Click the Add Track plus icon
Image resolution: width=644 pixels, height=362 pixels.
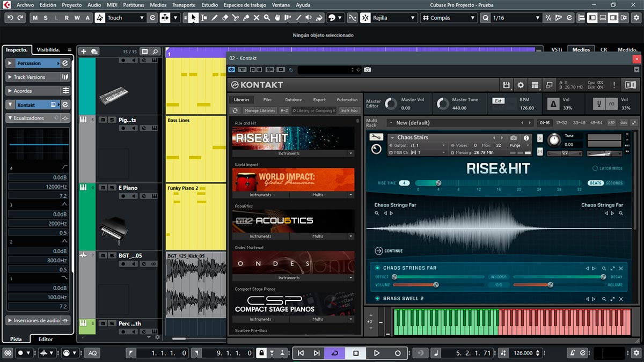(x=83, y=51)
